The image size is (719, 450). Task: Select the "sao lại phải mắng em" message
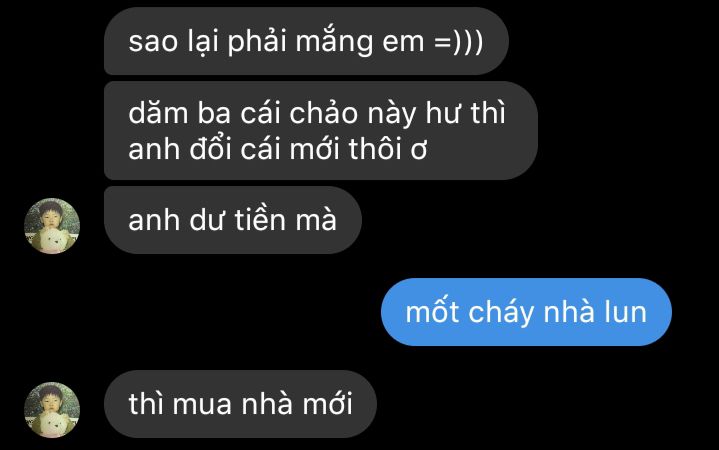(306, 41)
